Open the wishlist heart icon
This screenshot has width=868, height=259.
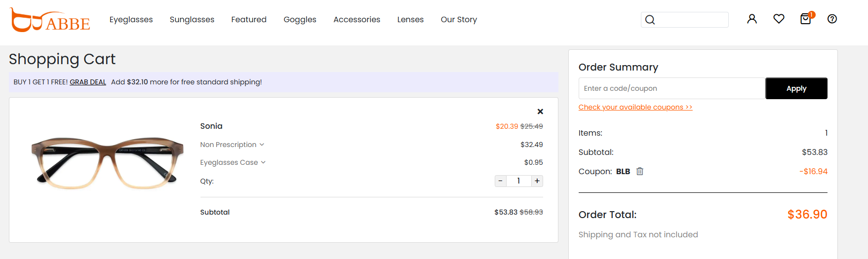click(x=779, y=19)
